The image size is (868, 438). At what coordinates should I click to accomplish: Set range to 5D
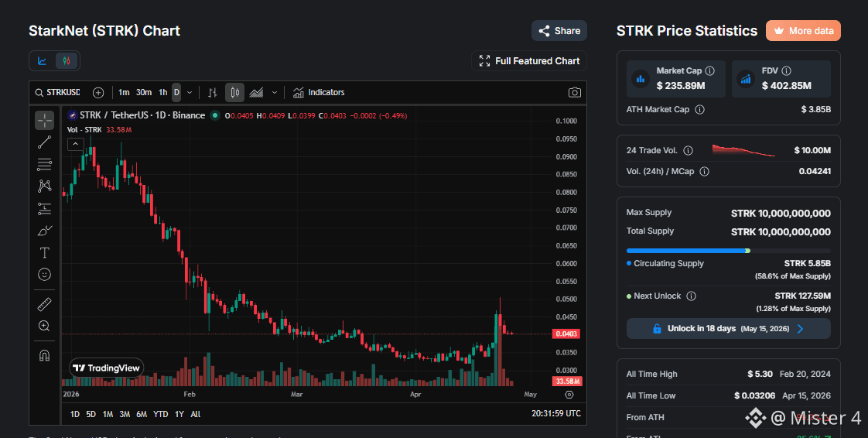[x=91, y=414]
